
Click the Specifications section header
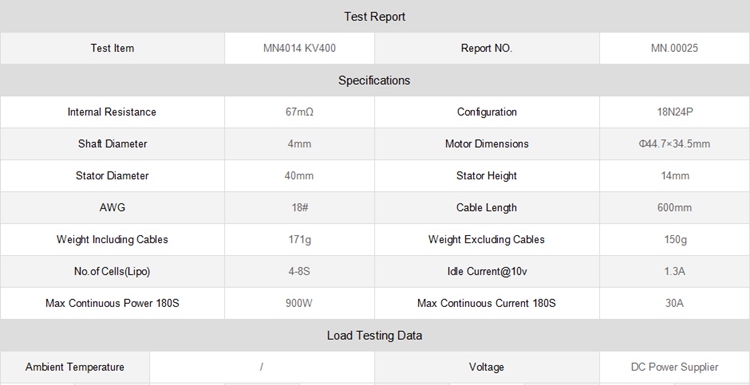coord(375,80)
